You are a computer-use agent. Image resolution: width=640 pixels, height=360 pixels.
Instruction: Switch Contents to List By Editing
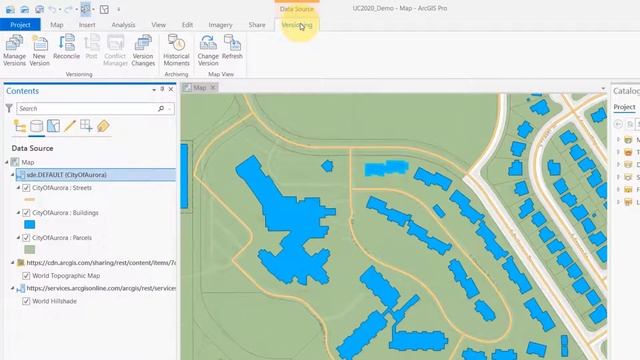point(70,126)
